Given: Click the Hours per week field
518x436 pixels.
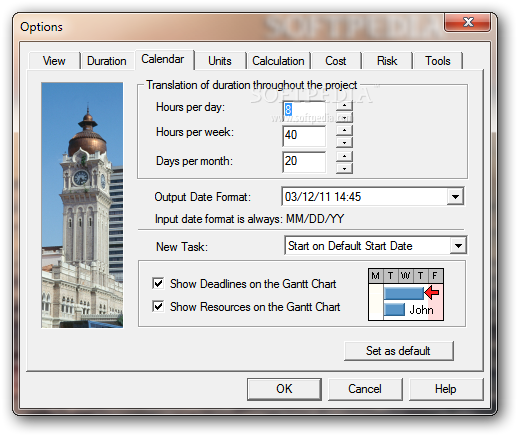Looking at the screenshot, I should (x=304, y=136).
